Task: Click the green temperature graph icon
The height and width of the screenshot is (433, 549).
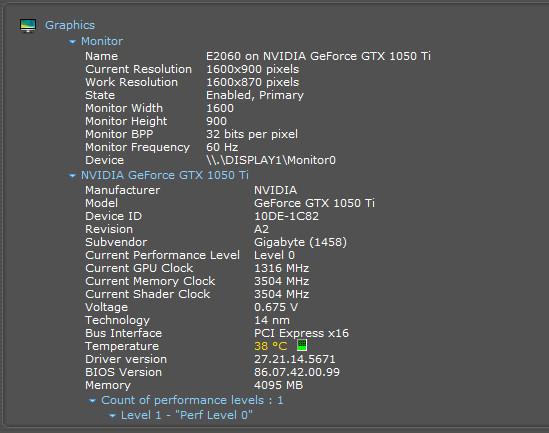Action: coord(302,345)
